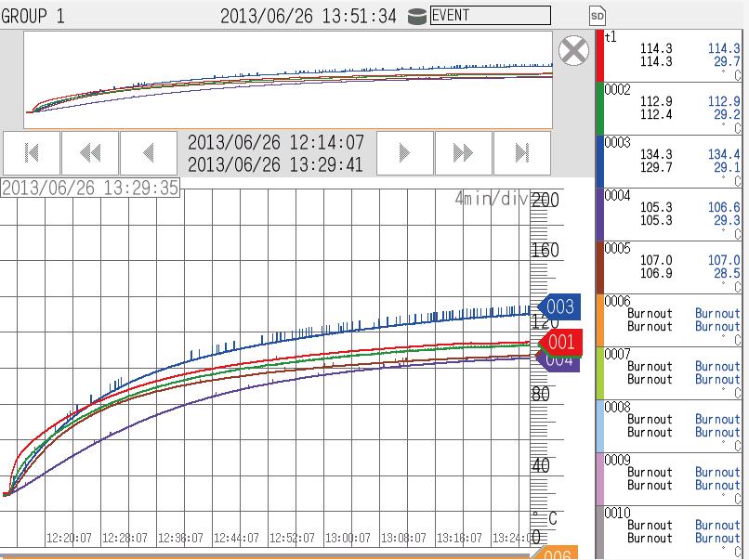The width and height of the screenshot is (749, 560).
Task: Jump to latest data with skip-to-end button
Action: click(x=521, y=153)
